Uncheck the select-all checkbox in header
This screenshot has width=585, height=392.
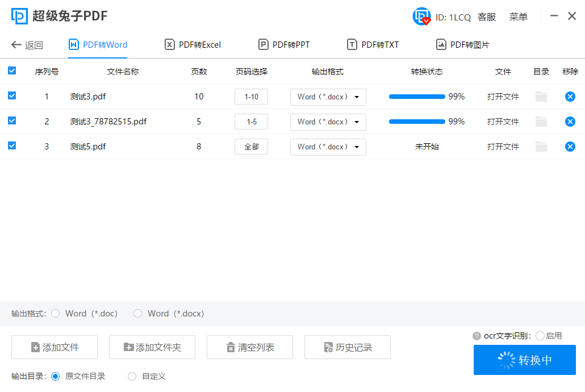[12, 71]
